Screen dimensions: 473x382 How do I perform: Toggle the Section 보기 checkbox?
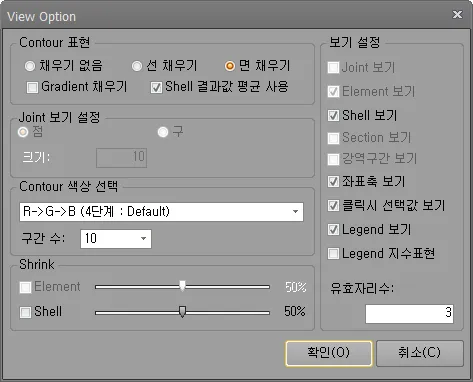coord(333,138)
